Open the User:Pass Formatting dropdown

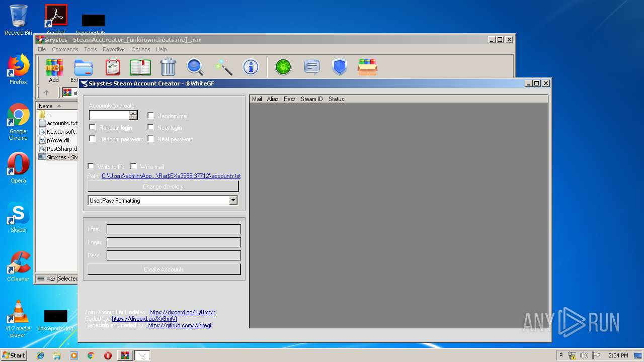(233, 200)
